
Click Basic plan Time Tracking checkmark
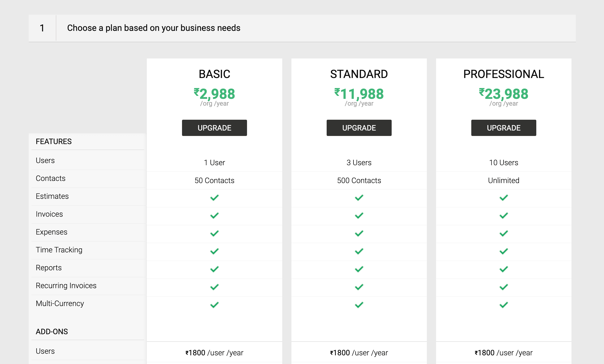tap(214, 251)
